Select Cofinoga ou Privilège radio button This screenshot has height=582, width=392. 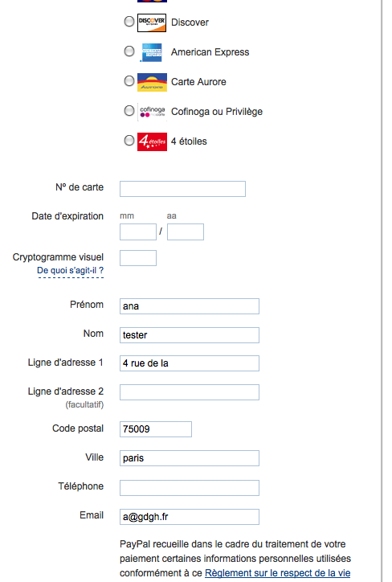coord(129,111)
